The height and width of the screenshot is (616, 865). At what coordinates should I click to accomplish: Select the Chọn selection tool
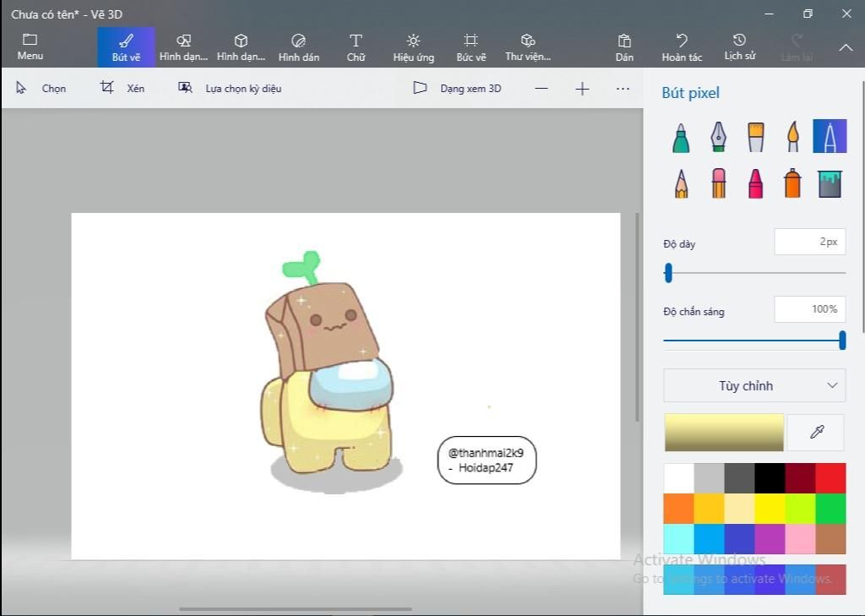pos(41,89)
